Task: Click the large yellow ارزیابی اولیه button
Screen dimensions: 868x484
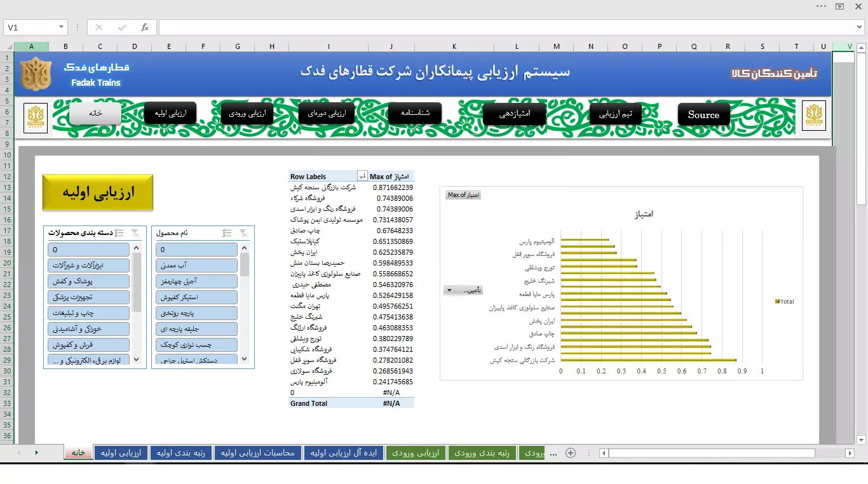Action: click(x=98, y=192)
